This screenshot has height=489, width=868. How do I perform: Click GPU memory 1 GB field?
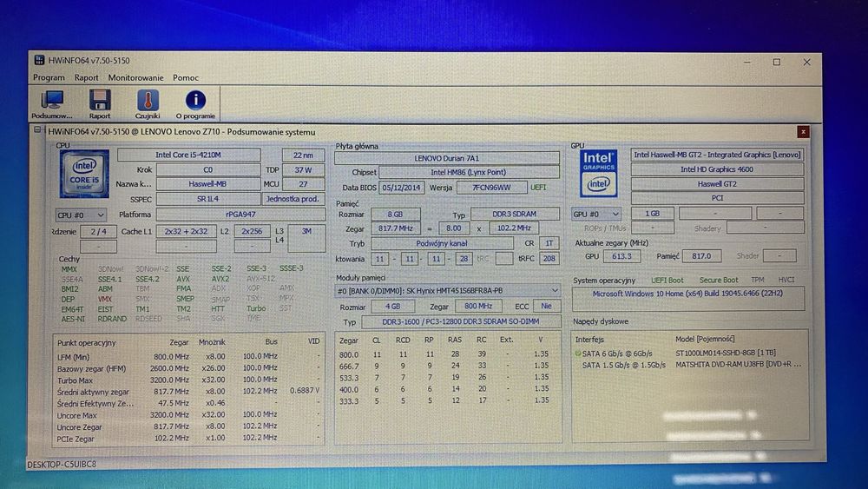click(x=652, y=213)
